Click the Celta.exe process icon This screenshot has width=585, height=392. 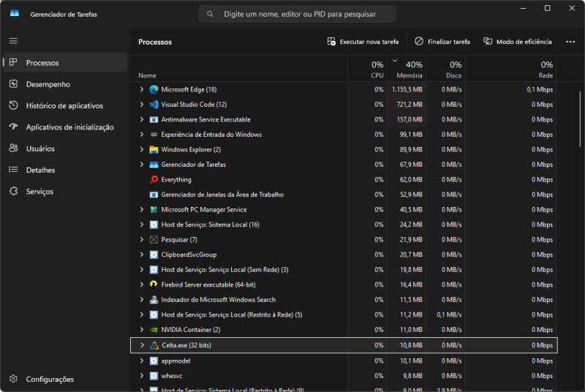pyautogui.click(x=154, y=345)
